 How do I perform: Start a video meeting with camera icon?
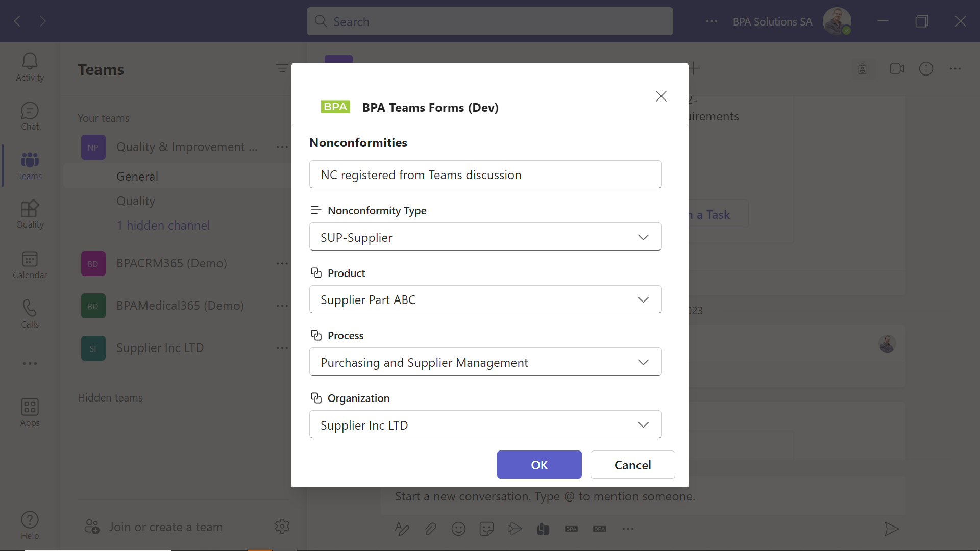pyautogui.click(x=897, y=69)
